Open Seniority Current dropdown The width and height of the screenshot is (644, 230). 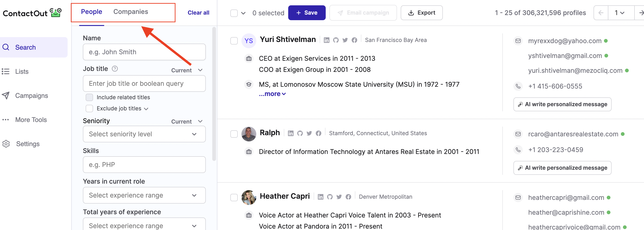click(x=187, y=121)
